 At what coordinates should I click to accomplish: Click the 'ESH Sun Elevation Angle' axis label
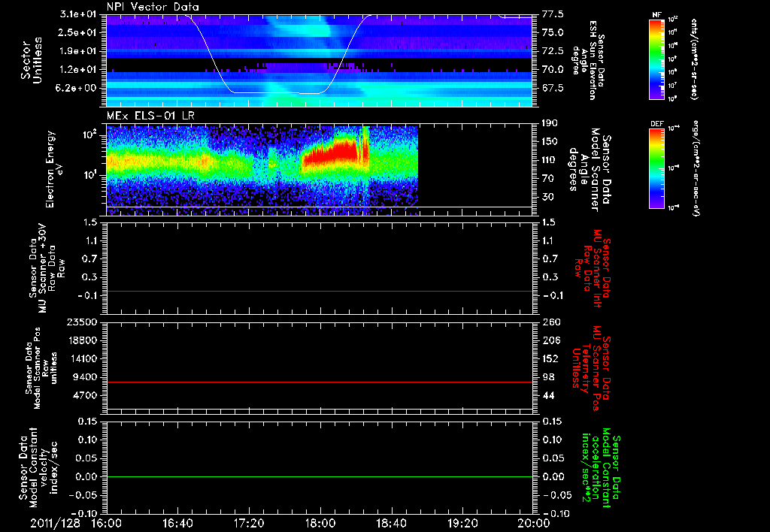[588, 60]
